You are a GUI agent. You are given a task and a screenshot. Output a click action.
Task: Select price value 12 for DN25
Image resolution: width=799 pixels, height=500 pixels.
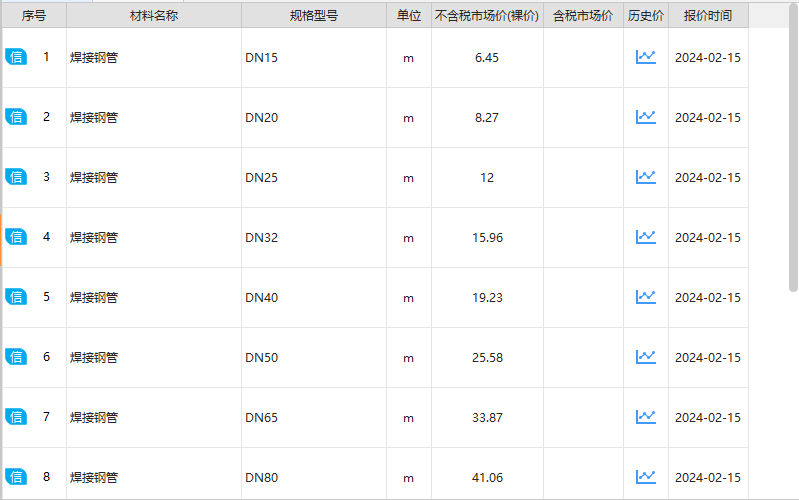[487, 178]
